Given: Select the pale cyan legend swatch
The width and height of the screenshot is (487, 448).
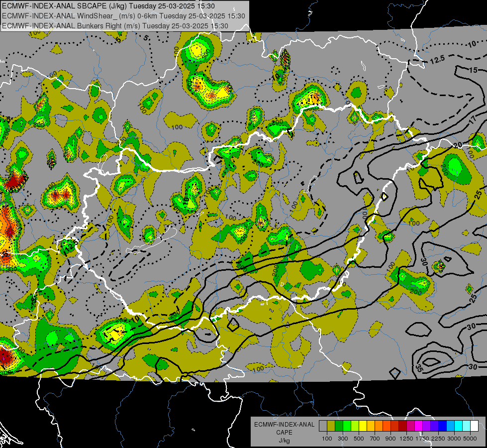Looking at the screenshot, I should tap(467, 426).
